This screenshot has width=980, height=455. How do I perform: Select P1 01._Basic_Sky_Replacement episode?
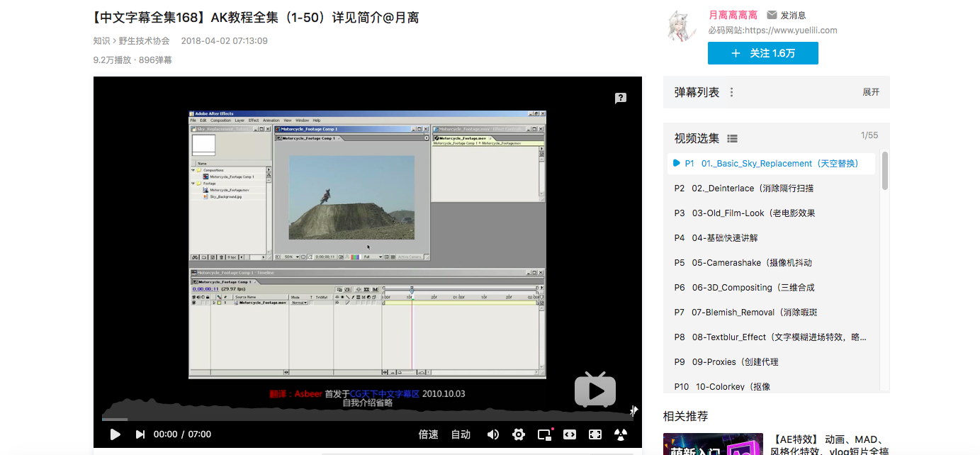[772, 164]
